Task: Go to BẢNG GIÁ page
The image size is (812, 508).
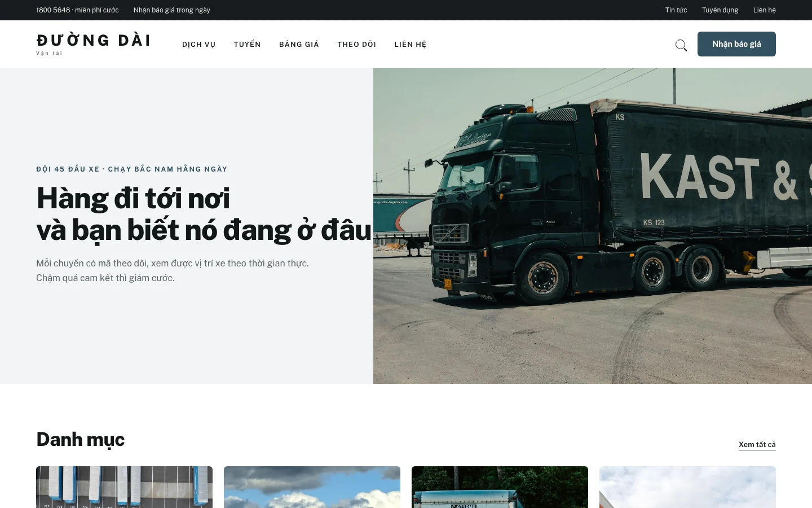Action: pos(299,45)
